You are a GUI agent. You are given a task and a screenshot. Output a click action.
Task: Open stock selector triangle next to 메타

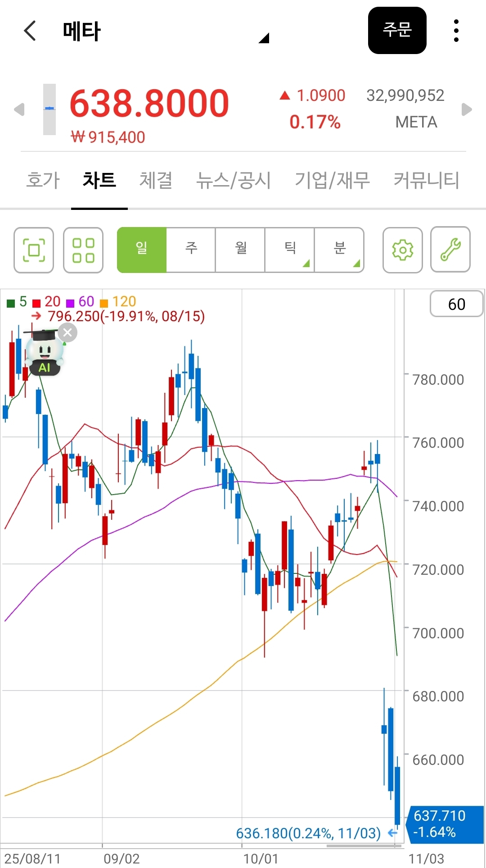point(264,38)
